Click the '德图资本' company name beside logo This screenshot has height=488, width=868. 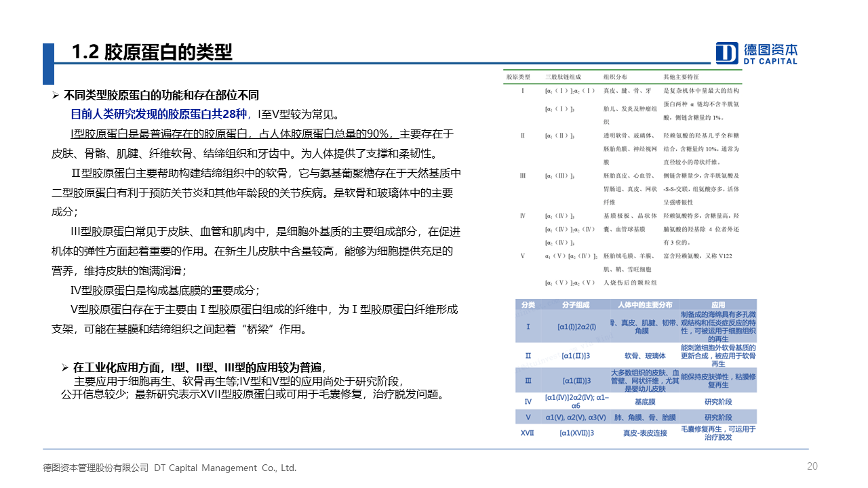771,49
